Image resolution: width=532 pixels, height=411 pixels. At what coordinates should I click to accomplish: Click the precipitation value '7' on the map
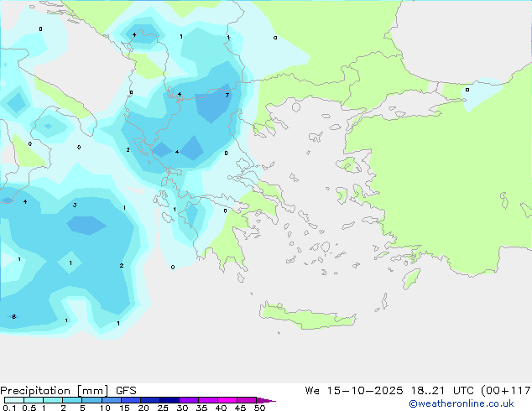click(227, 95)
